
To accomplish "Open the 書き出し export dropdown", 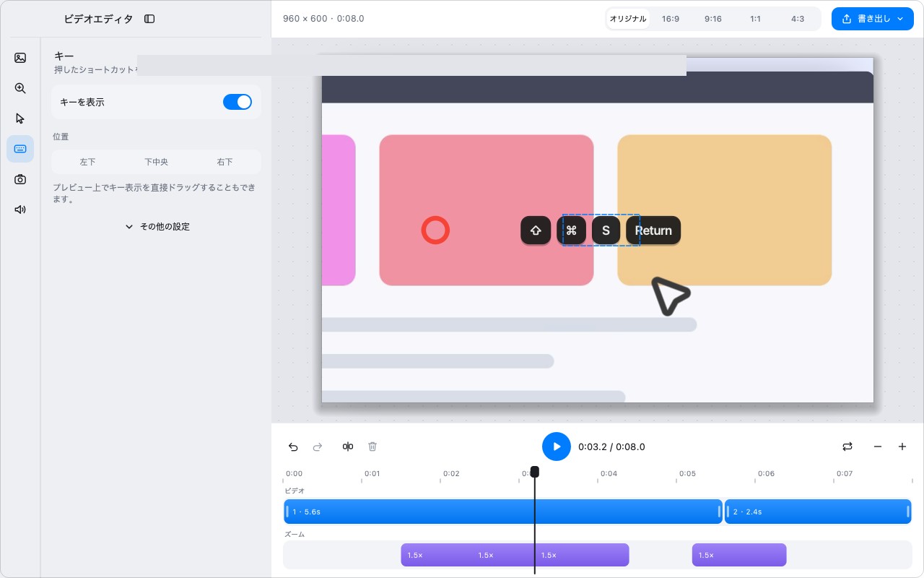I will pos(873,19).
